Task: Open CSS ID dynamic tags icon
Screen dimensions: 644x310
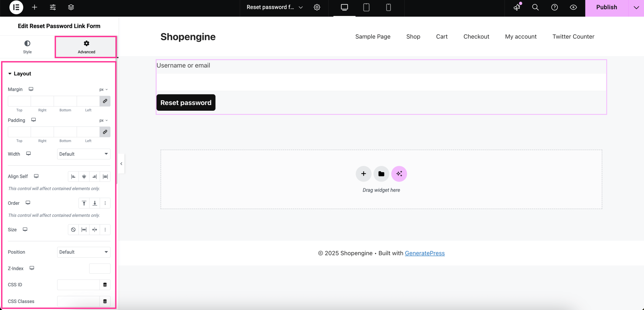Action: pyautogui.click(x=105, y=285)
